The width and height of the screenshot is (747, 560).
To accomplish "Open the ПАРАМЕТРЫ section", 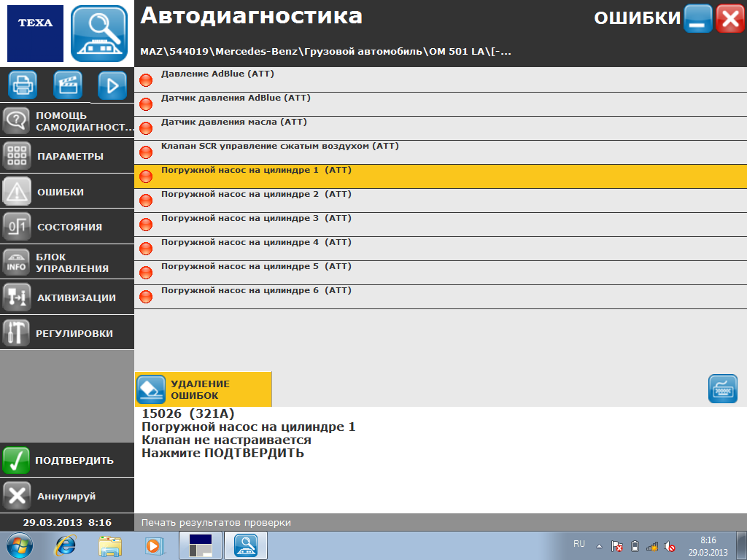I will pos(67,156).
